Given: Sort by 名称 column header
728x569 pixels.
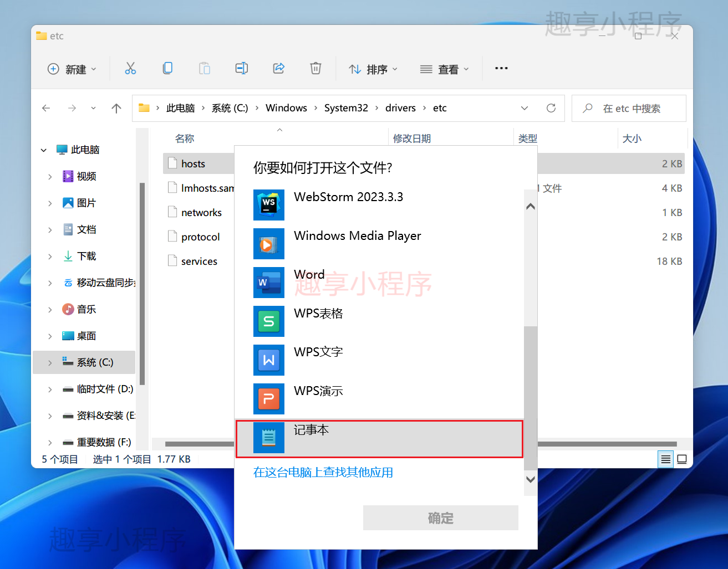Looking at the screenshot, I should (x=185, y=139).
